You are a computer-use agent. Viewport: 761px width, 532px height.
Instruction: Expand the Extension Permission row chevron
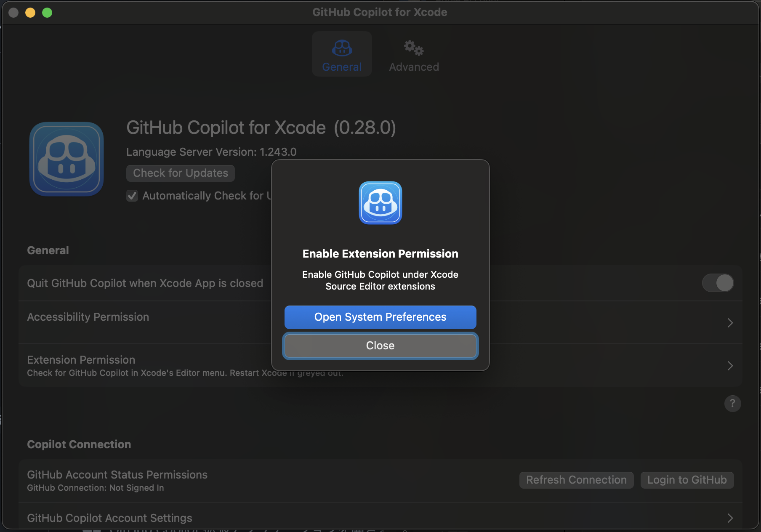point(730,366)
